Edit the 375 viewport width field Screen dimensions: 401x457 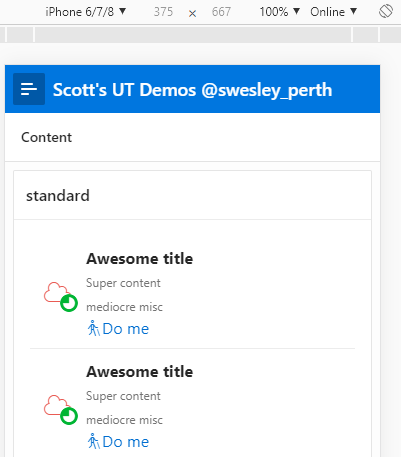(163, 12)
